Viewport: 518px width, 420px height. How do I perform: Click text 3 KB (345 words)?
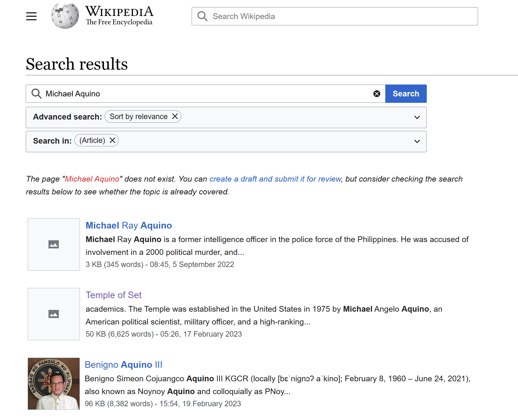tap(115, 265)
